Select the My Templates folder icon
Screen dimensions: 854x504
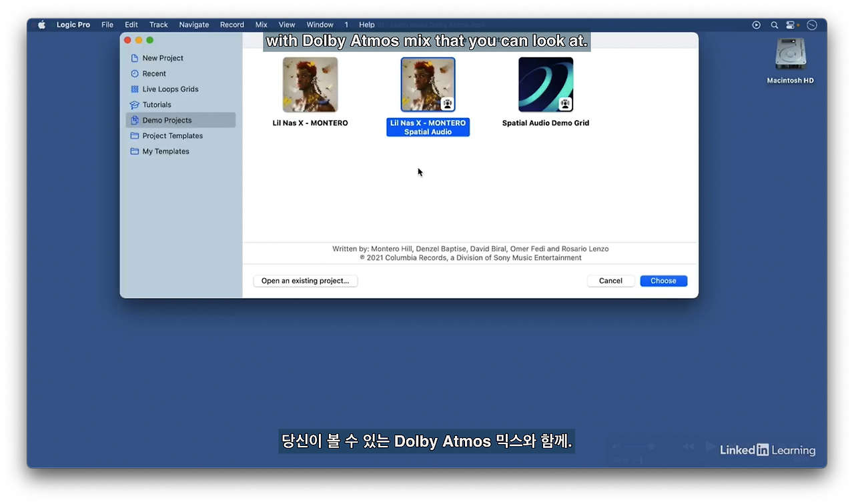pos(135,151)
